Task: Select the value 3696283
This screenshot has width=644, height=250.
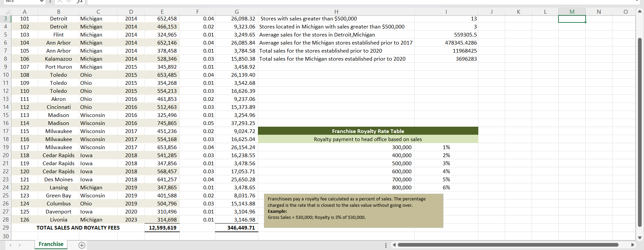Action: point(446,59)
